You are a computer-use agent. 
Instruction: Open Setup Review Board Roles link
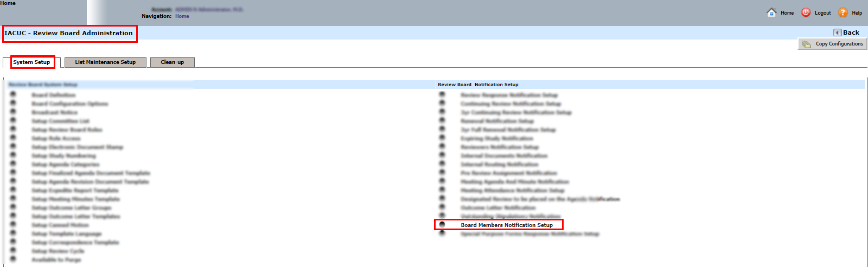(x=67, y=130)
